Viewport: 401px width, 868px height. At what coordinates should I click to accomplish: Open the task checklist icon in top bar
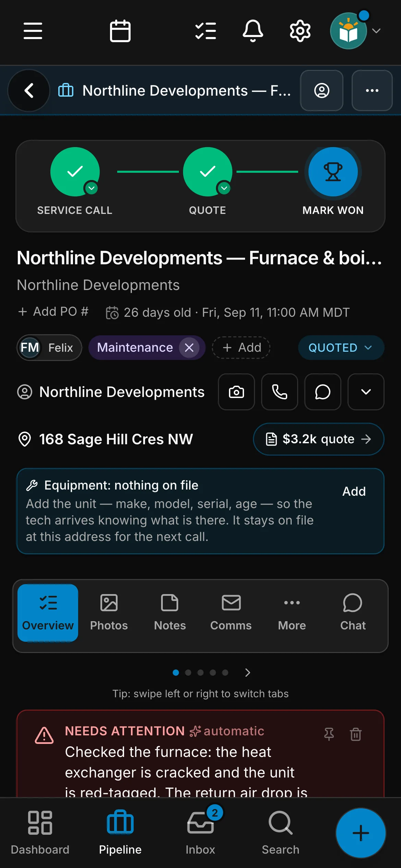pos(206,31)
